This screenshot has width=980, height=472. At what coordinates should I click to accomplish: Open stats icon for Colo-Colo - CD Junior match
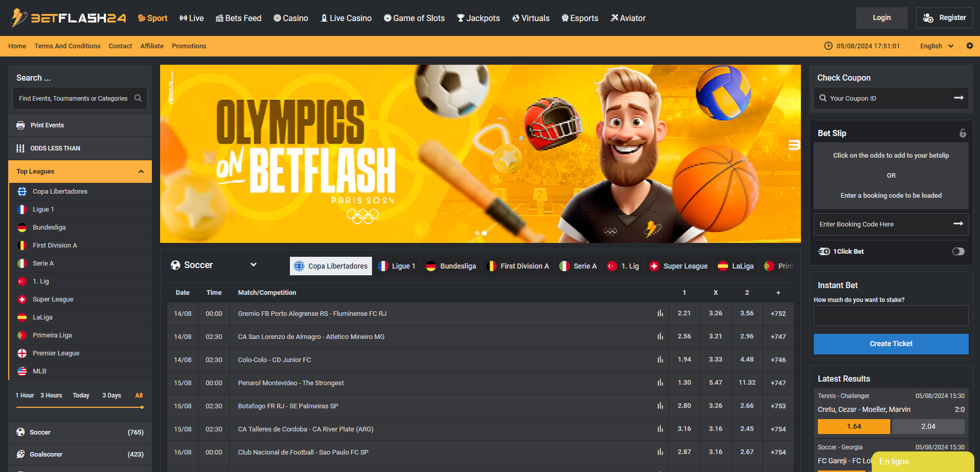(660, 360)
